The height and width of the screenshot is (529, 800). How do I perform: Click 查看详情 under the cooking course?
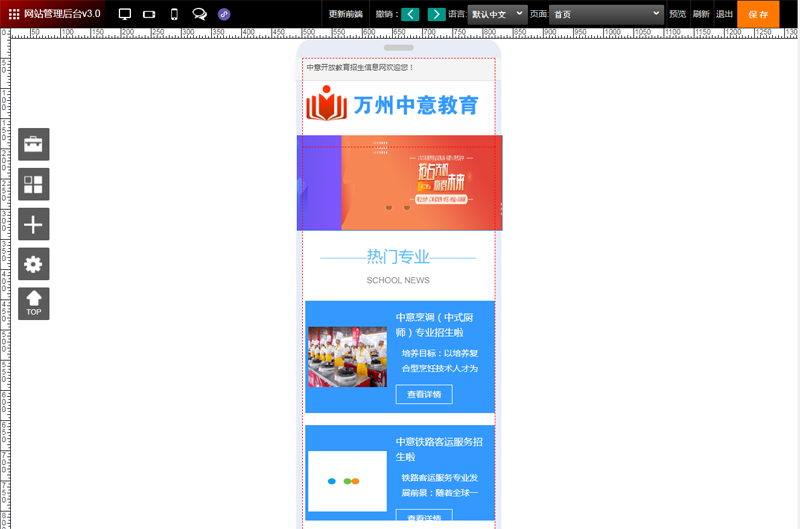coord(424,394)
